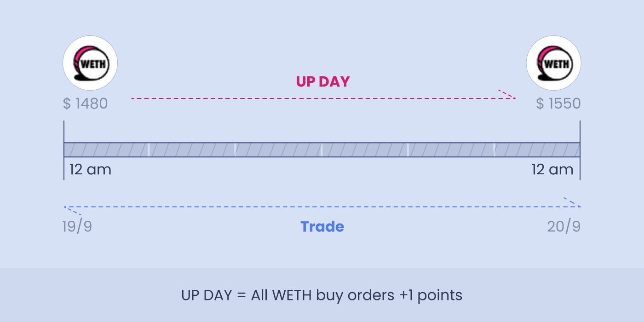This screenshot has width=644, height=322.
Task: Select the left 12 am time label
Action: pos(90,170)
